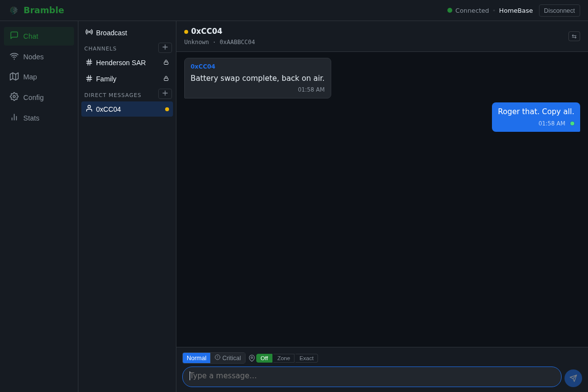
Task: Click the DIRECT MESSAGES section heading
Action: (113, 95)
